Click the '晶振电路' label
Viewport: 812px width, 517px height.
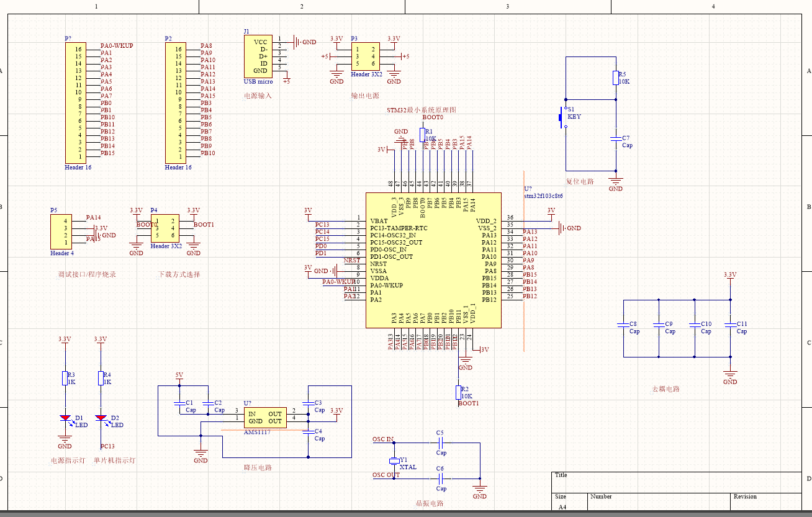pyautogui.click(x=430, y=503)
